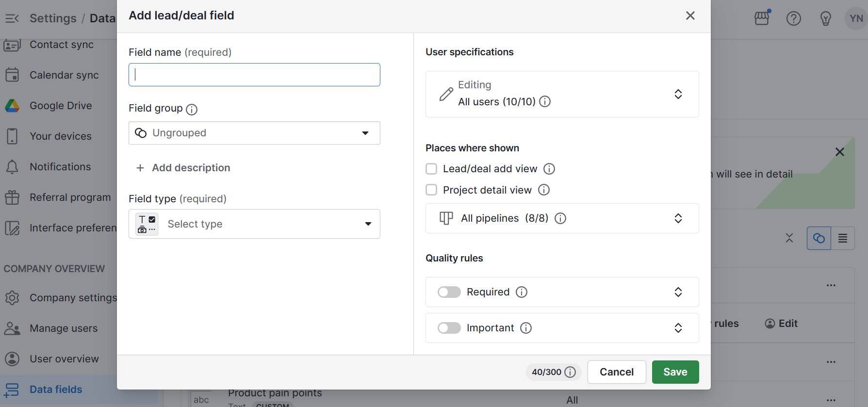This screenshot has width=868, height=407.
Task: Open the Select type dropdown
Action: (x=254, y=224)
